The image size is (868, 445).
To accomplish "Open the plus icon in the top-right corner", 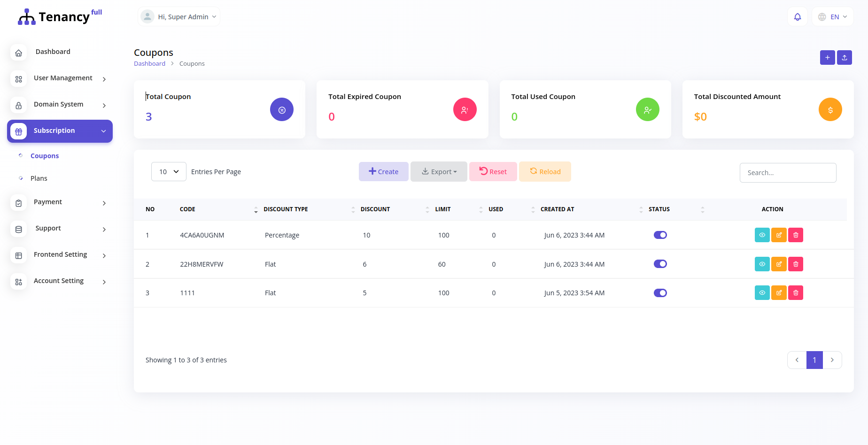I will 827,57.
